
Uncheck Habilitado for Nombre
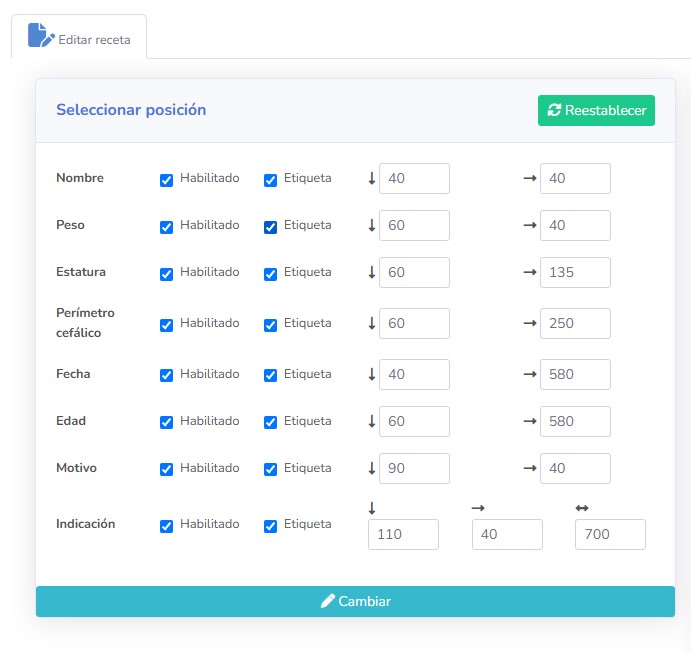point(167,180)
